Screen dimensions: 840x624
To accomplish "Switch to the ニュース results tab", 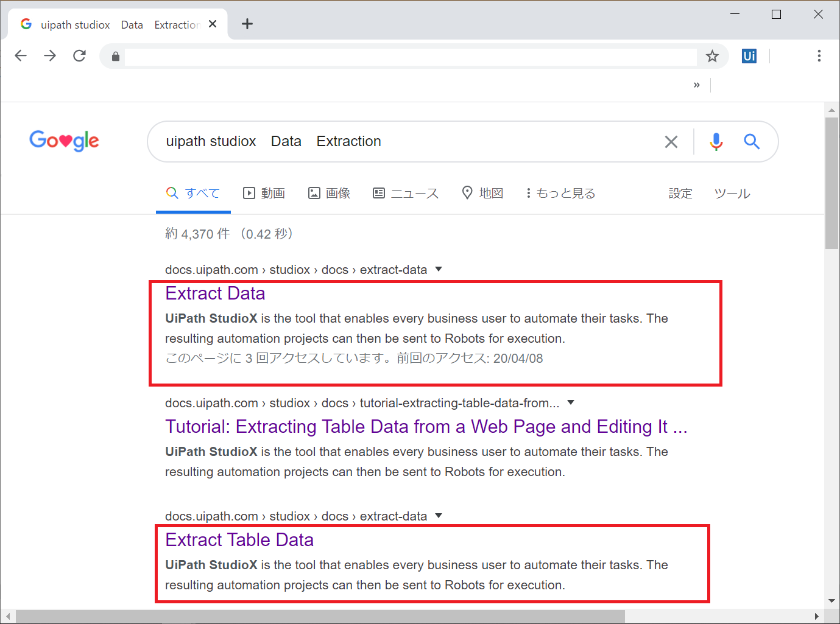I will (x=406, y=193).
